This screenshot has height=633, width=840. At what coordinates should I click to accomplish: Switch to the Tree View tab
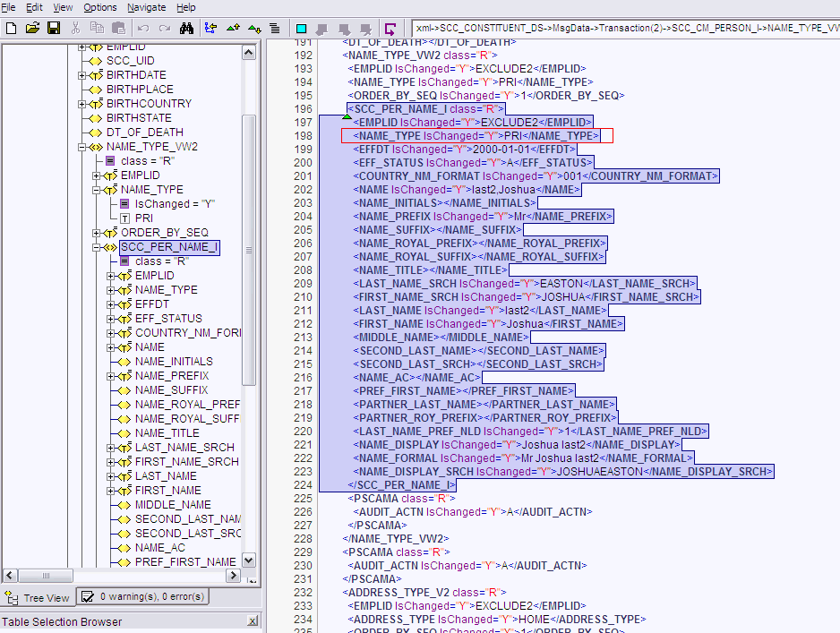coord(38,597)
